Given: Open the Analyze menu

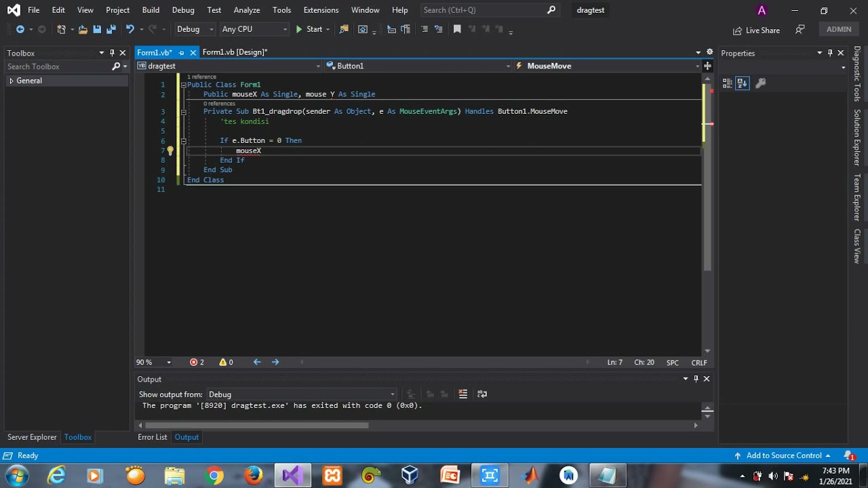Looking at the screenshot, I should pos(247,10).
